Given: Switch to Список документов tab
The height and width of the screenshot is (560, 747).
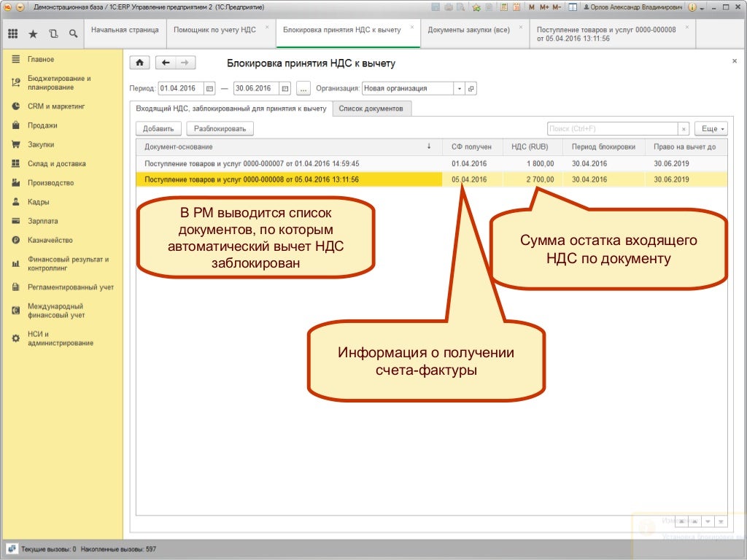Looking at the screenshot, I should pyautogui.click(x=371, y=109).
